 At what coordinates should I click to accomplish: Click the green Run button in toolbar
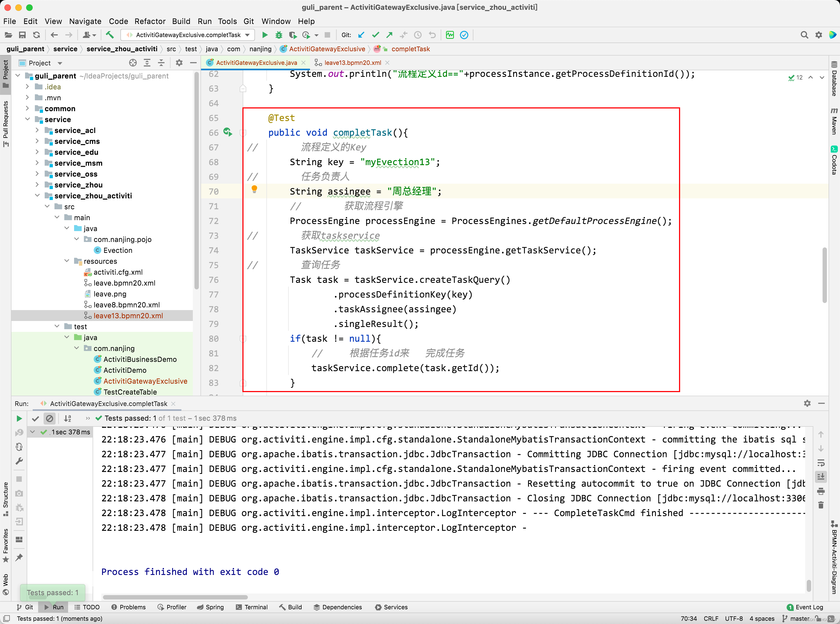click(265, 35)
